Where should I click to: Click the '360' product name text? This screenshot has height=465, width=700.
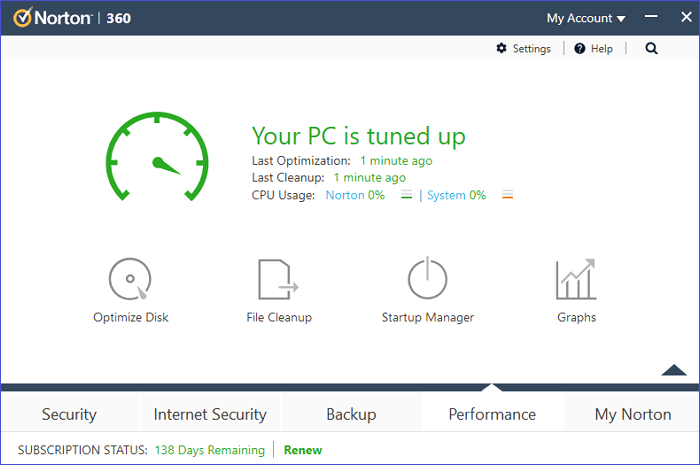click(x=118, y=18)
